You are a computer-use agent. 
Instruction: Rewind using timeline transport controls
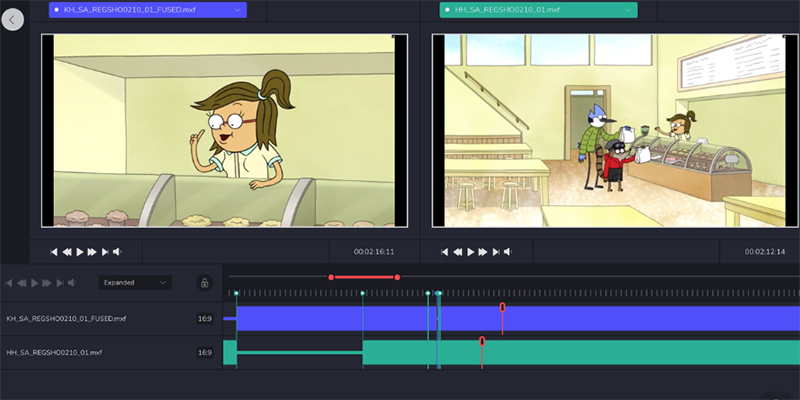(x=22, y=283)
